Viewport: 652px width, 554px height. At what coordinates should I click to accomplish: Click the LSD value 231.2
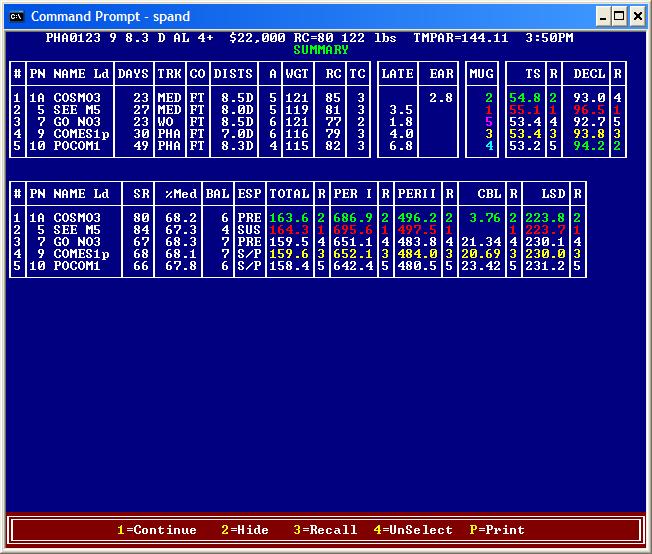click(545, 266)
